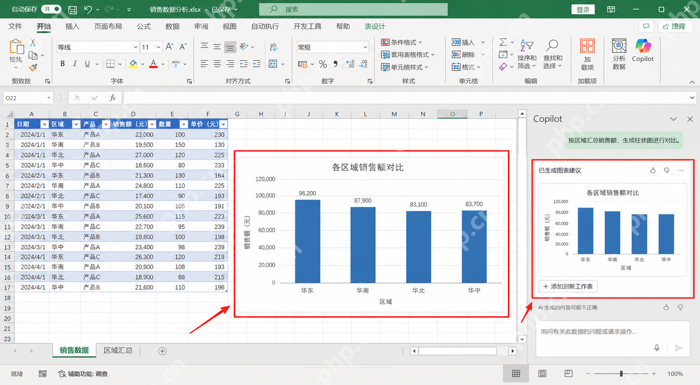The height and width of the screenshot is (385, 700).
Task: Open Add-ins (加载项)
Action: 587,54
